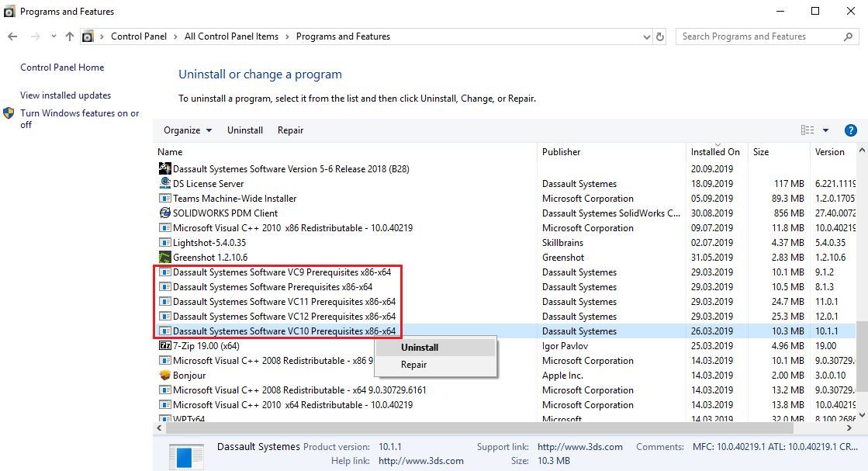Click the Repair toolbar button
The image size is (868, 471).
tap(290, 130)
